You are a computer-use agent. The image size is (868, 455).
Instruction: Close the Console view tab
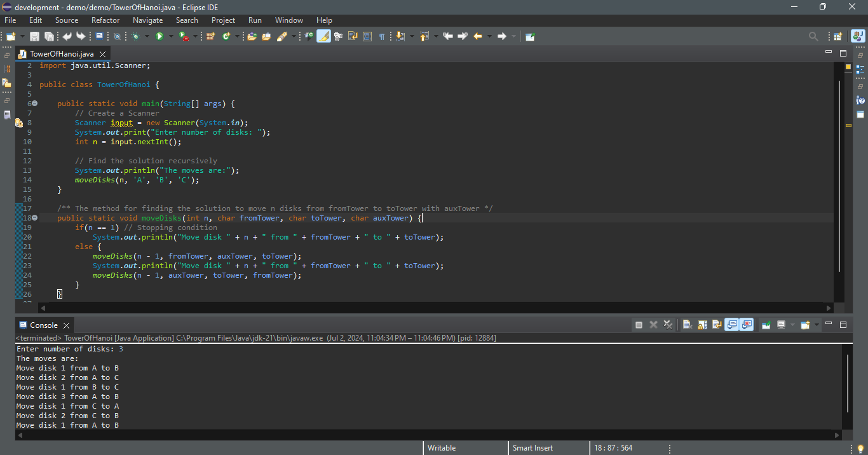click(66, 325)
